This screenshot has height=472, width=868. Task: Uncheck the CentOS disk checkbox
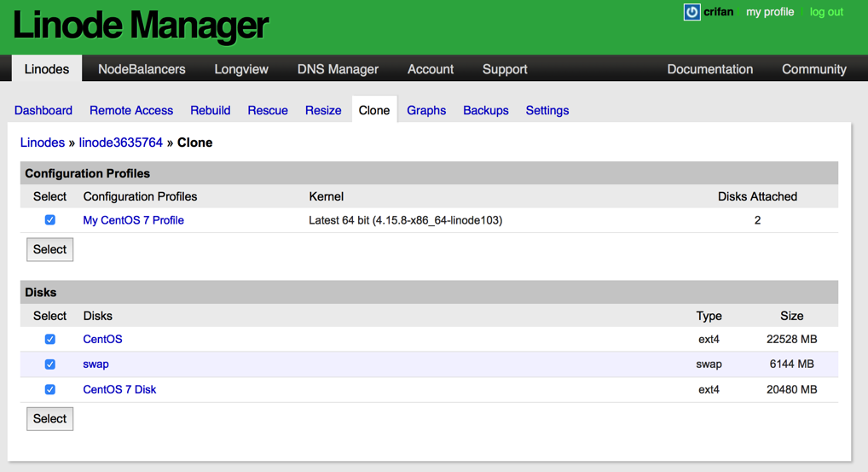click(x=49, y=339)
